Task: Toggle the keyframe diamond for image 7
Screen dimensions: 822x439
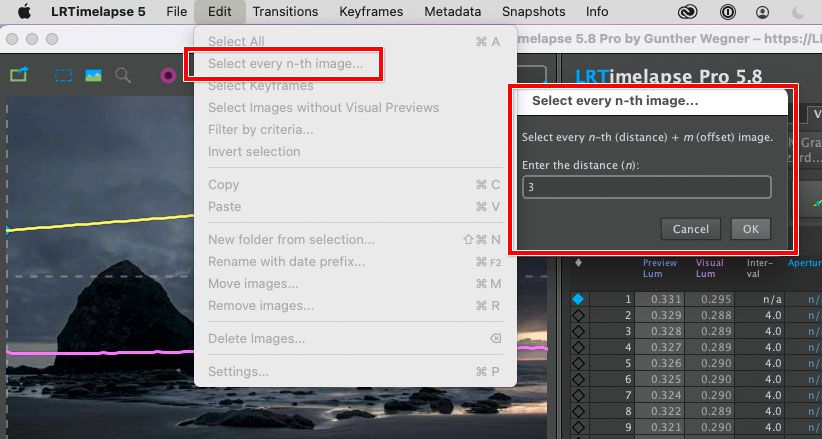Action: [x=578, y=395]
